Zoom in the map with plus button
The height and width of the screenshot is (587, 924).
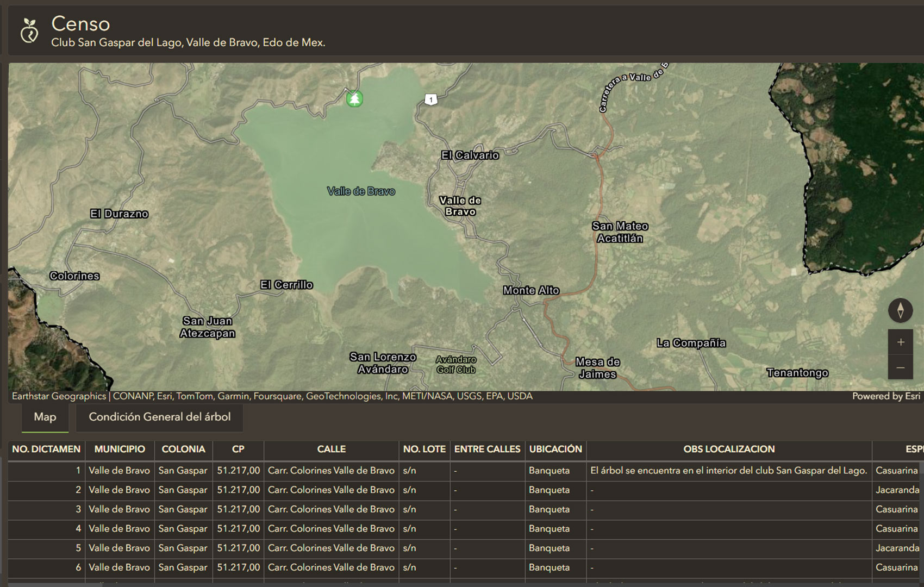click(x=900, y=342)
